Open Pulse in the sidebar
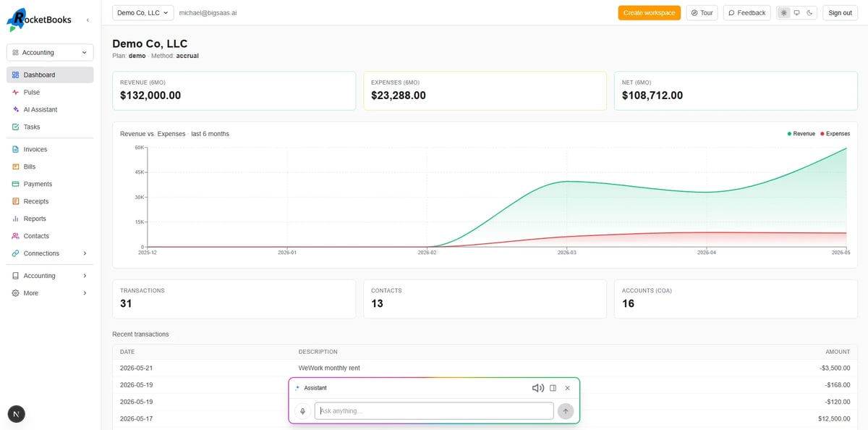Viewport: 868px width, 430px height. [50, 92]
